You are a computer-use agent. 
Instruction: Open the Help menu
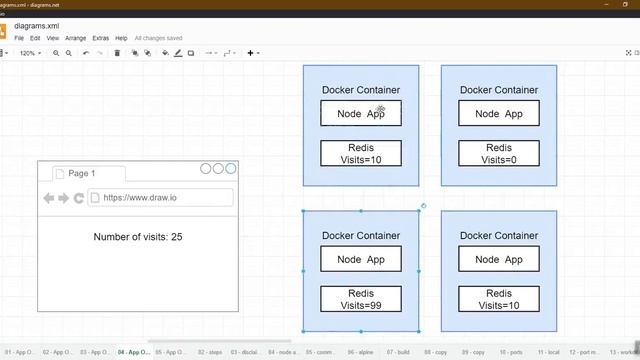pos(121,38)
